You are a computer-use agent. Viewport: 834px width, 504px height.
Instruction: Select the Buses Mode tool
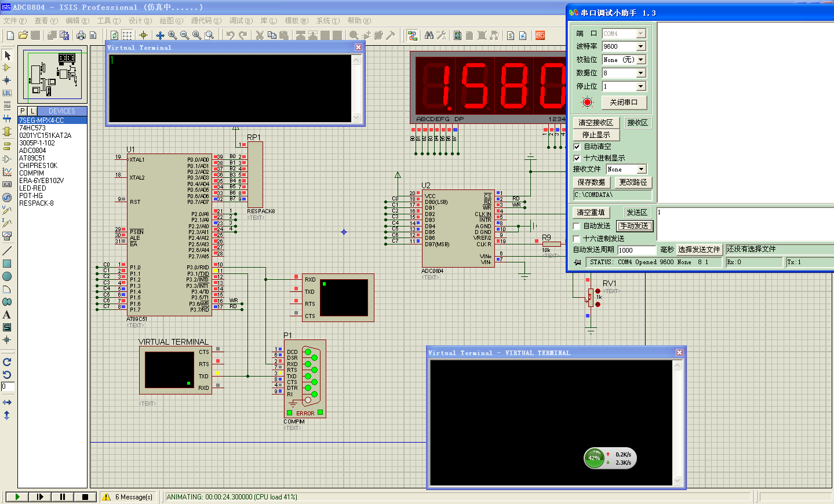pyautogui.click(x=7, y=119)
